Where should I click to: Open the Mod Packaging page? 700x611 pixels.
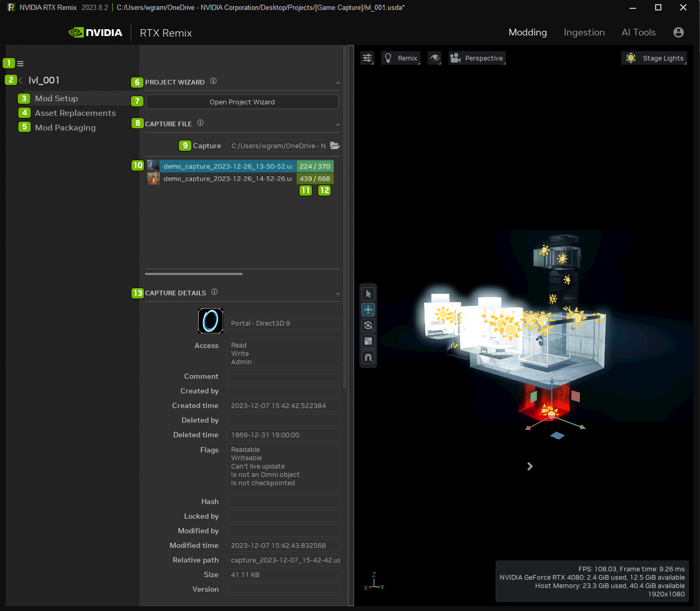click(x=65, y=128)
